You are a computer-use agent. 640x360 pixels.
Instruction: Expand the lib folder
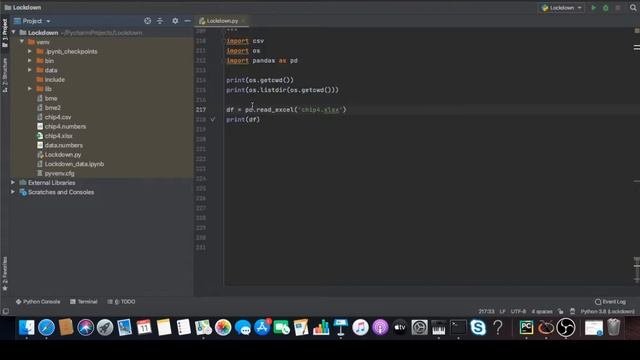(30, 89)
